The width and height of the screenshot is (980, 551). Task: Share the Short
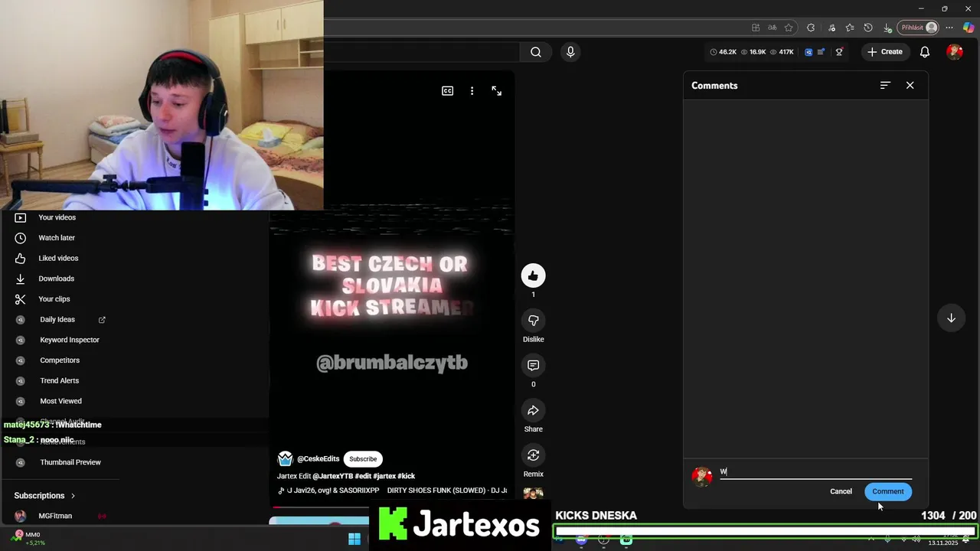click(x=534, y=411)
